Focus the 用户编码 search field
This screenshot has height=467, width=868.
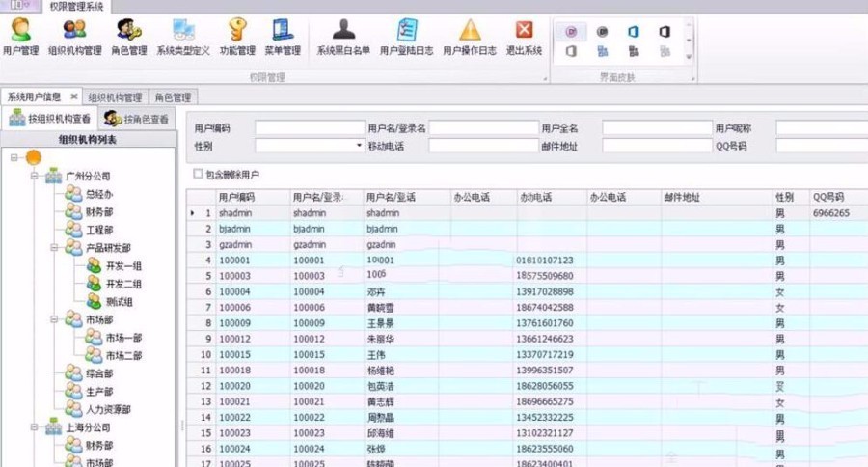click(309, 127)
